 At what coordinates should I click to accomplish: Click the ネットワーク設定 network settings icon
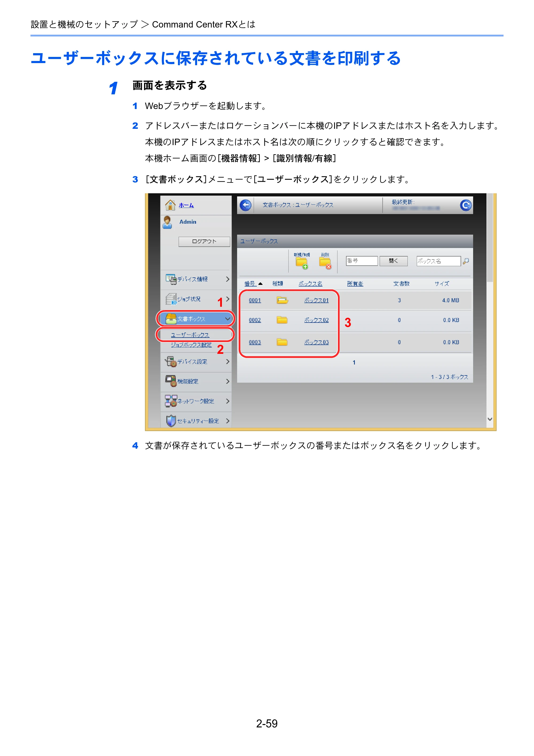(171, 401)
